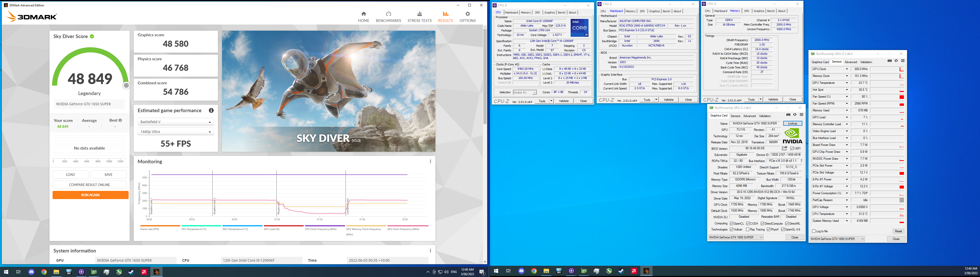
Task: Open hamburger menu in GPU-Z Sensors window
Action: tap(902, 61)
